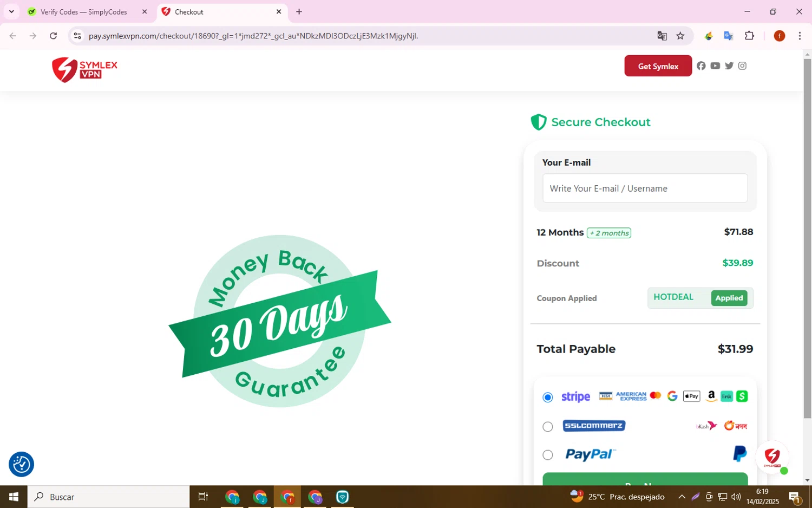Open Symlex Twitter profile icon
The width and height of the screenshot is (812, 508).
(729, 66)
